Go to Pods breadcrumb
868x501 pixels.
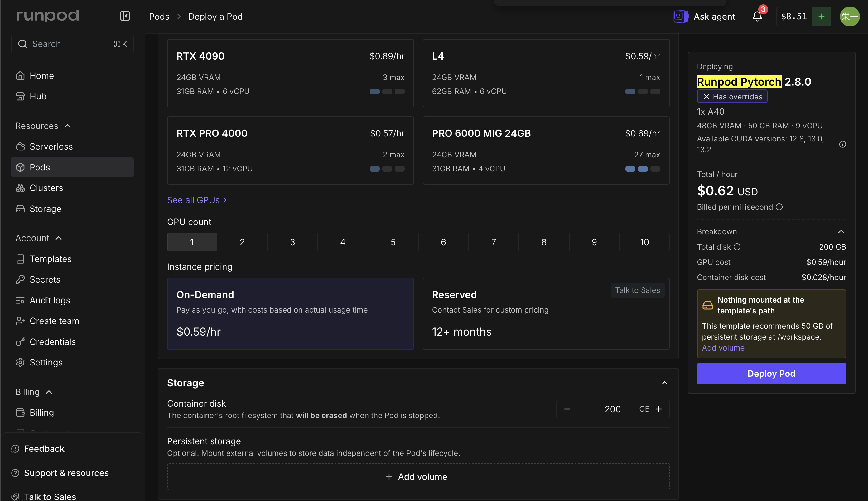(x=159, y=17)
